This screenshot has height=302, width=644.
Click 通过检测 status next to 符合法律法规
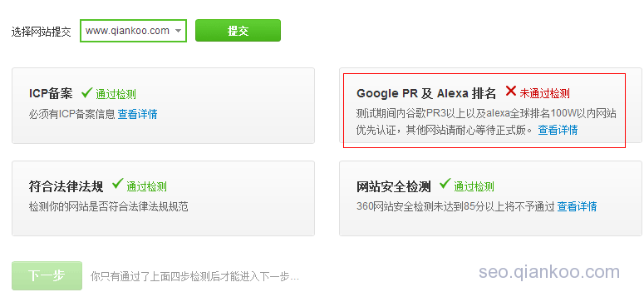(x=146, y=186)
